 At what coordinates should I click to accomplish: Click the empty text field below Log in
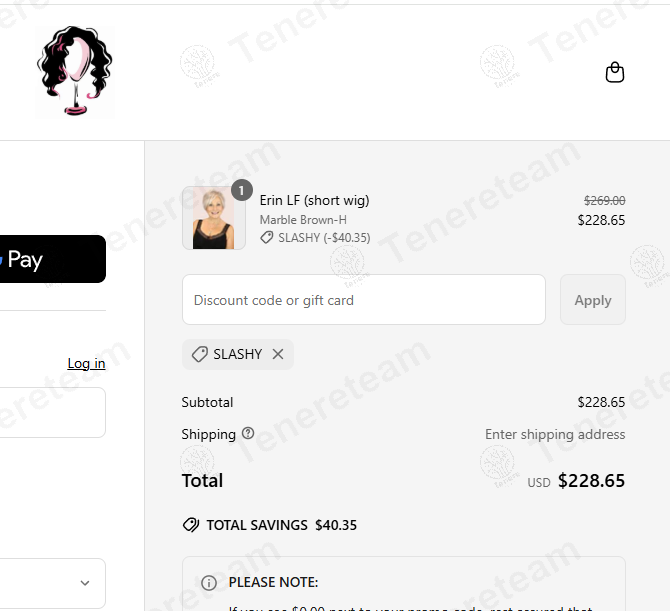(x=50, y=413)
